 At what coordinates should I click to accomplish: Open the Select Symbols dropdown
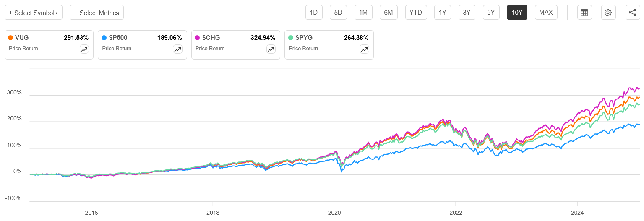click(34, 13)
